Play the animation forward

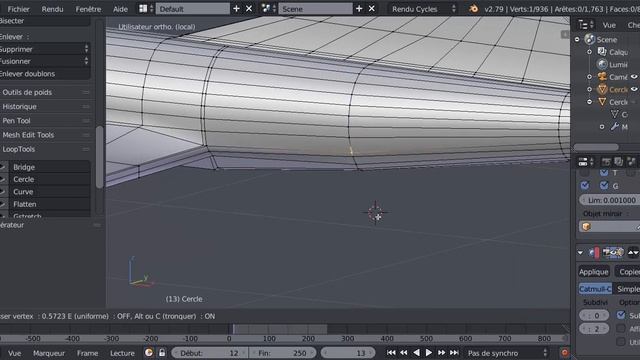pos(429,353)
